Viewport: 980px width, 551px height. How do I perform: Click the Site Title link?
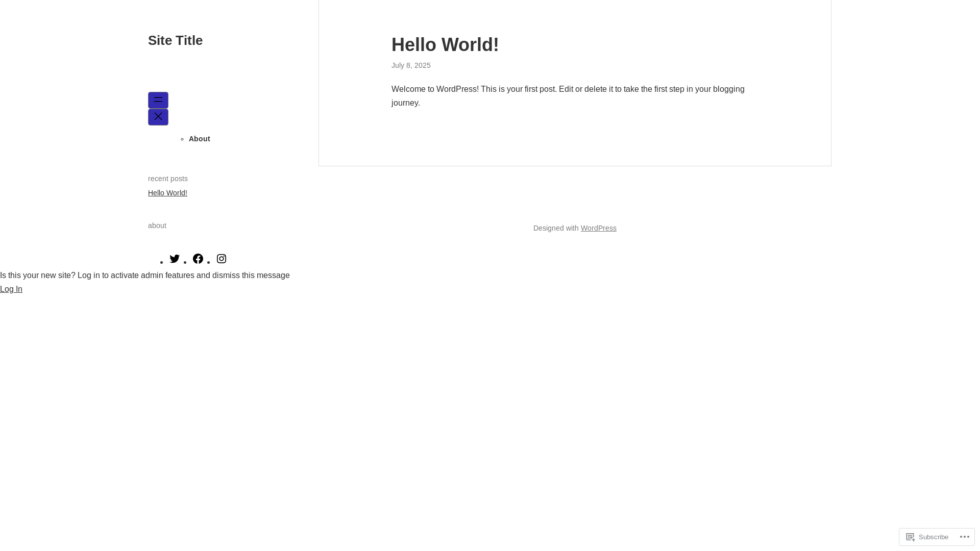[175, 40]
